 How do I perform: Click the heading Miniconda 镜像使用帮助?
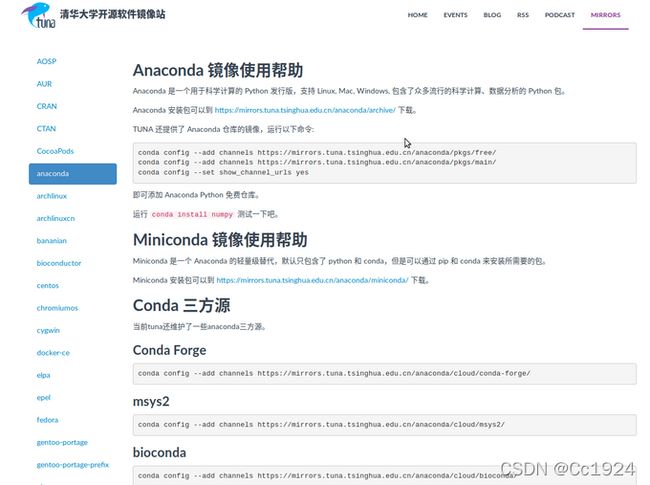(220, 240)
